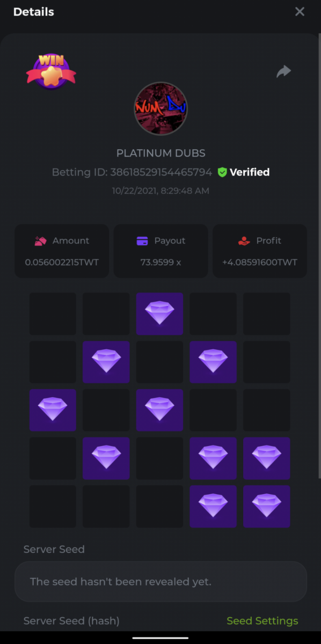
Task: Click the Android home gesture bar
Action: pyautogui.click(x=160, y=638)
